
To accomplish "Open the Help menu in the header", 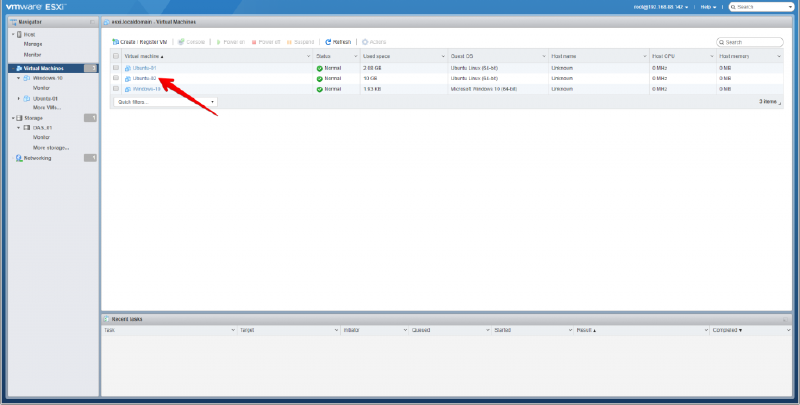I will [709, 6].
